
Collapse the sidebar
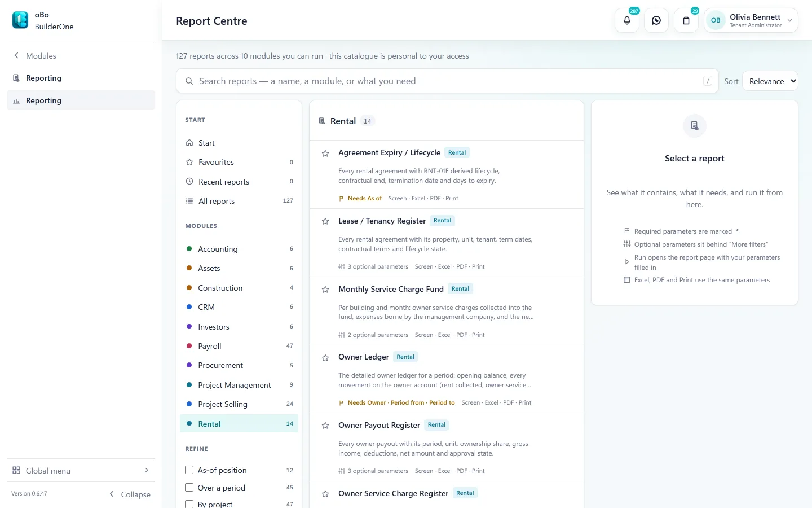[x=130, y=494]
